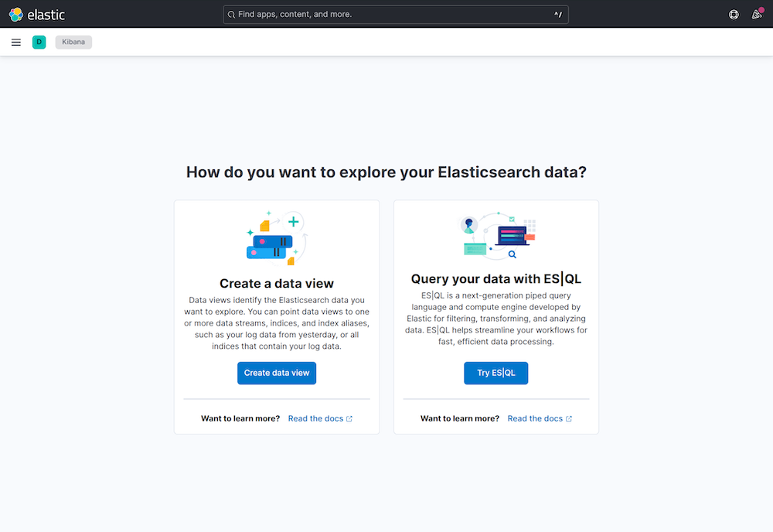This screenshot has height=532, width=773.
Task: Focus the 'Find apps, content, and more' search field
Action: coord(395,15)
